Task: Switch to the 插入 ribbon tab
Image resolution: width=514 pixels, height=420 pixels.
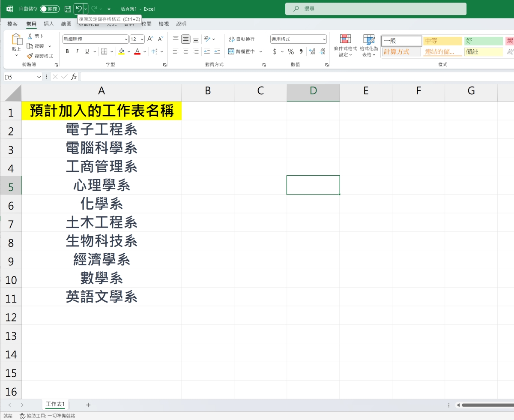Action: coord(49,24)
